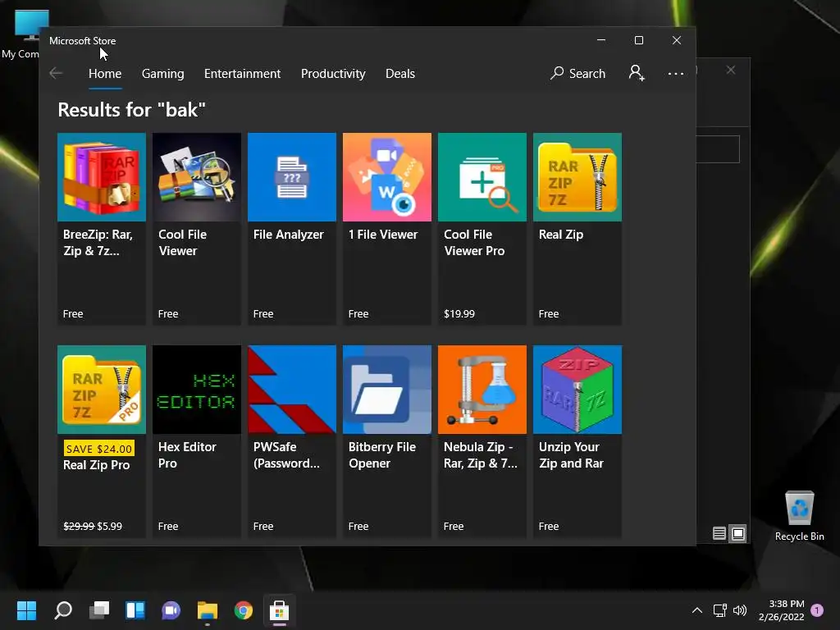Open the 1 File Viewer app icon

point(387,177)
